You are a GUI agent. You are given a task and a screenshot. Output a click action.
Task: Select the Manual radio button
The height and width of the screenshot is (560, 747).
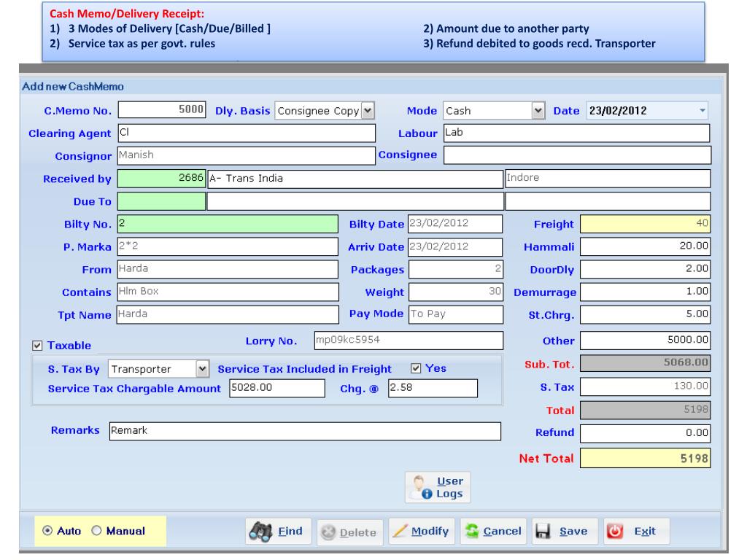pos(97,531)
